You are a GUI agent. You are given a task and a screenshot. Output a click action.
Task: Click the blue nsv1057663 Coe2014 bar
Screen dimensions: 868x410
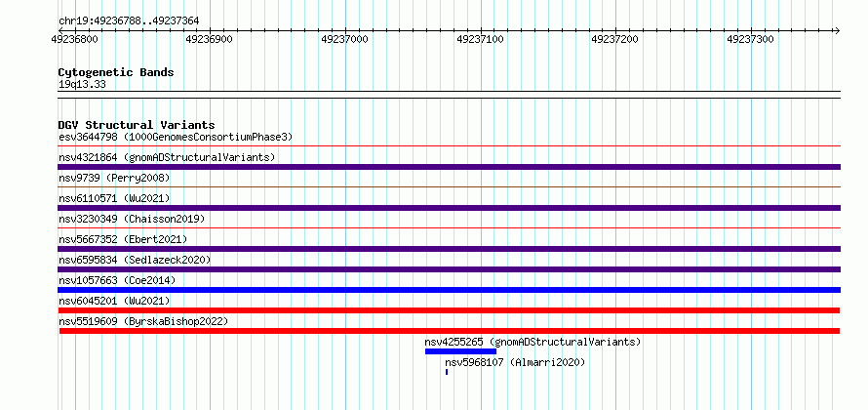(449, 290)
